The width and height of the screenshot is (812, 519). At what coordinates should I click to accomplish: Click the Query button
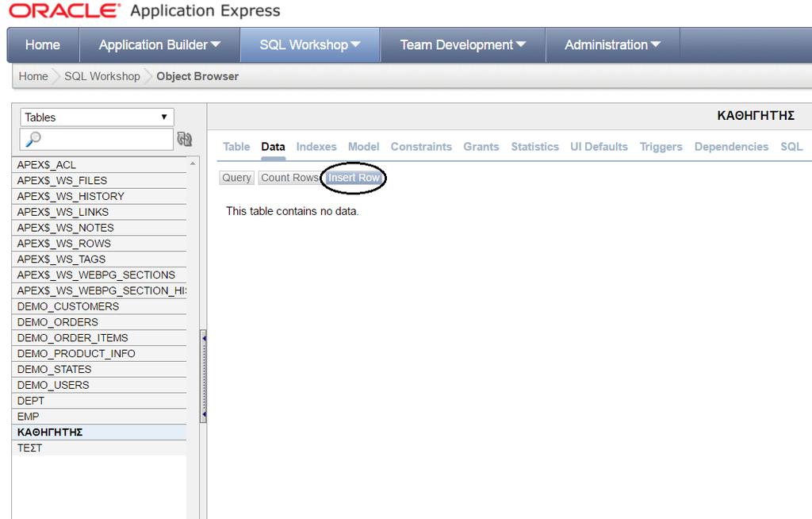[x=236, y=178]
